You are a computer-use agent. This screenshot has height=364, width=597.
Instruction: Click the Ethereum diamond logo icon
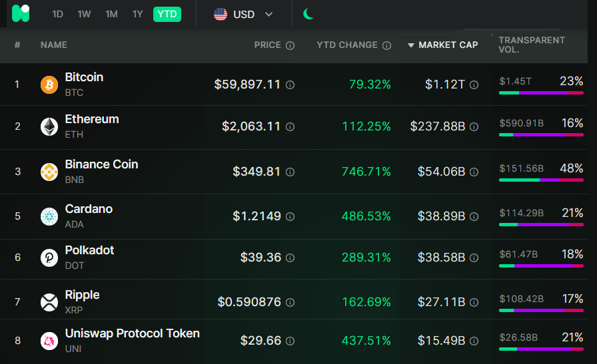tap(49, 126)
